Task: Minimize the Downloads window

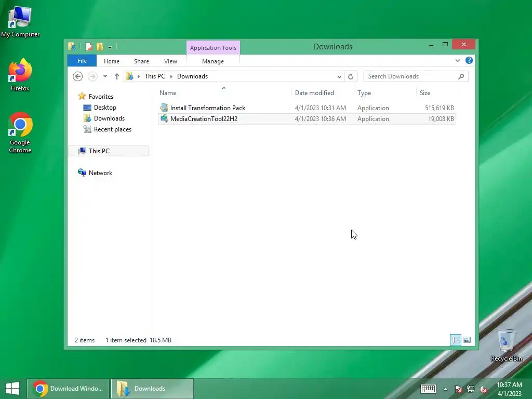Action: point(431,45)
